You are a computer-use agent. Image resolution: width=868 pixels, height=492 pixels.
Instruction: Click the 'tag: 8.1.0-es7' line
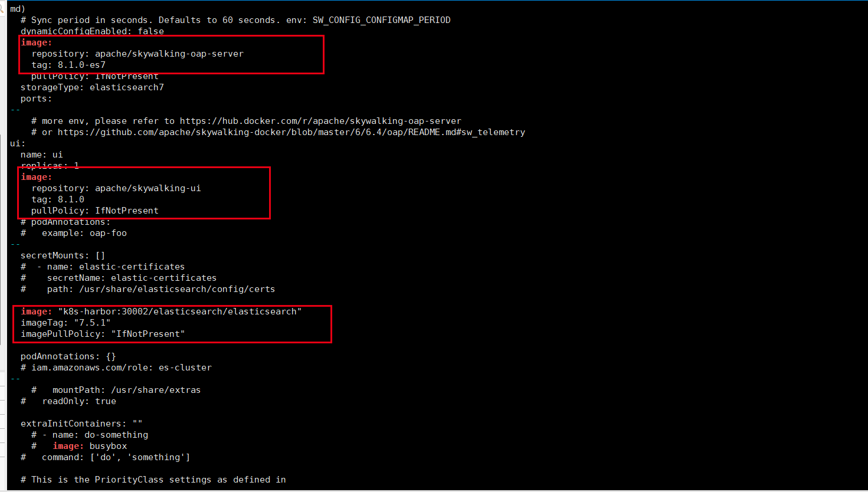68,65
